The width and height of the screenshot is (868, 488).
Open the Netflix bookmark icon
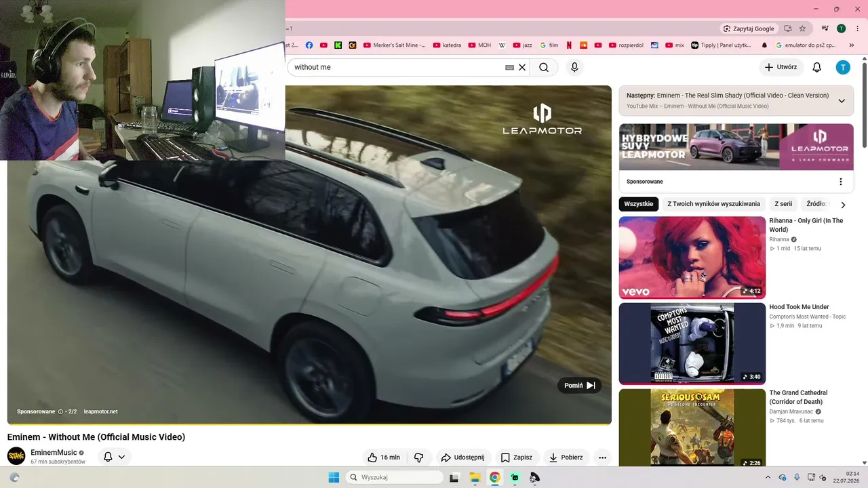[x=569, y=45]
